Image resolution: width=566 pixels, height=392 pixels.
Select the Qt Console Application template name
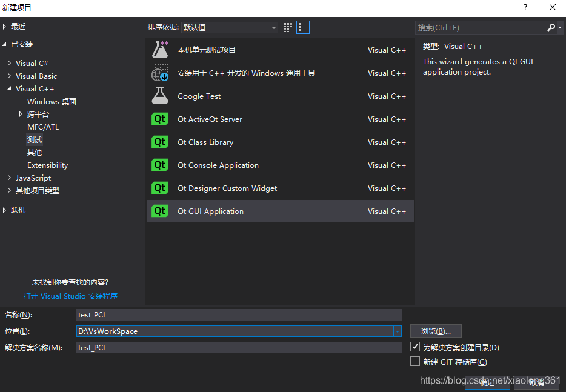218,165
